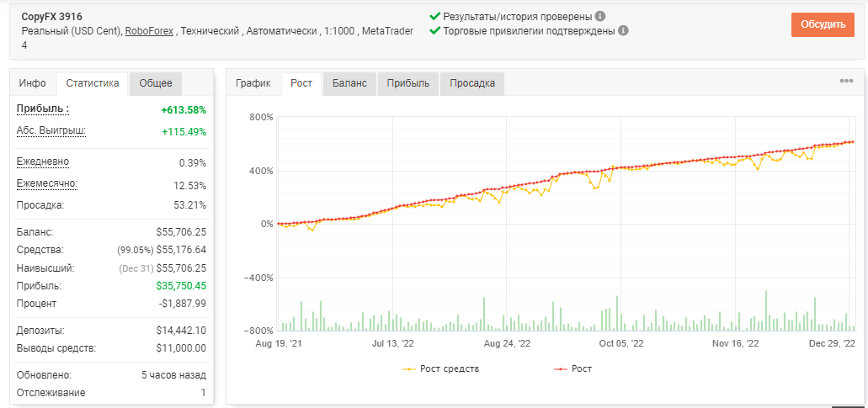Click the Абс. Выигрыш label

[x=51, y=131]
